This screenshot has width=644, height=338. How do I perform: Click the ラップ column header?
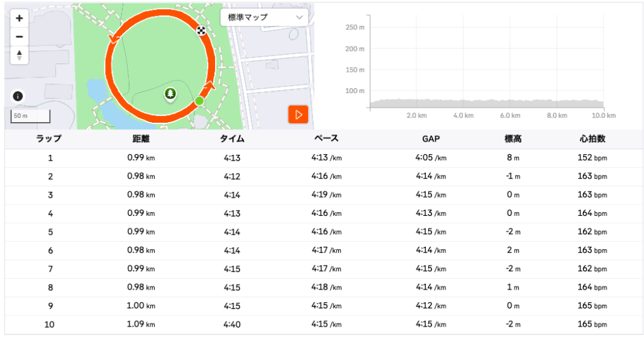coord(48,139)
